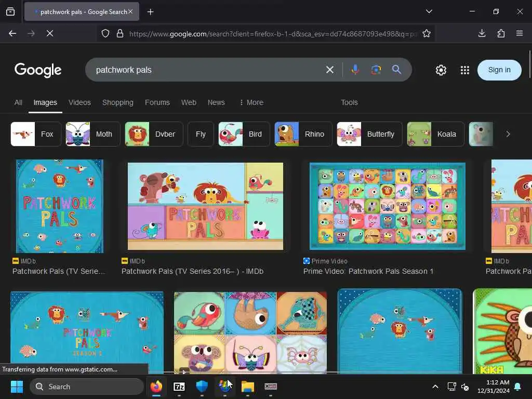The height and width of the screenshot is (399, 532).
Task: Close the patchwork pals search tab
Action: [x=130, y=11]
